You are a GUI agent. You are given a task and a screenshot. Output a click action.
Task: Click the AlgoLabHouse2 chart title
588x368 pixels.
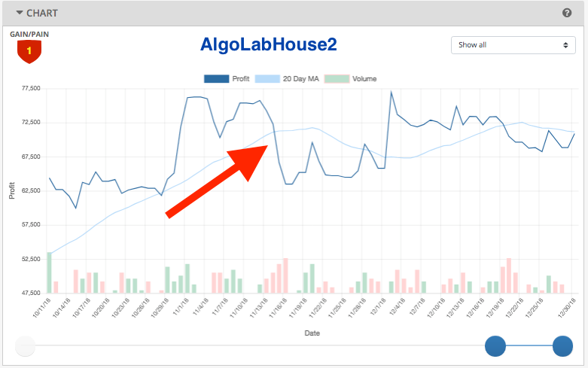[269, 44]
